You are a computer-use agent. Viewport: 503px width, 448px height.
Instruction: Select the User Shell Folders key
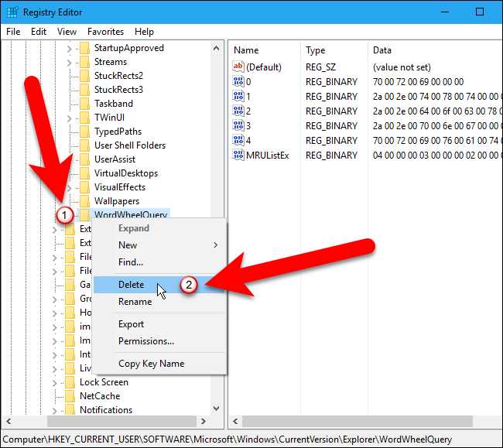130,145
